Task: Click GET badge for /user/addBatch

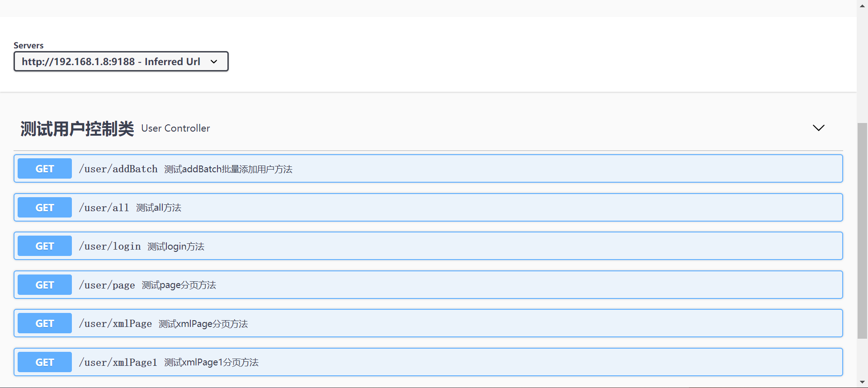Action: point(45,169)
